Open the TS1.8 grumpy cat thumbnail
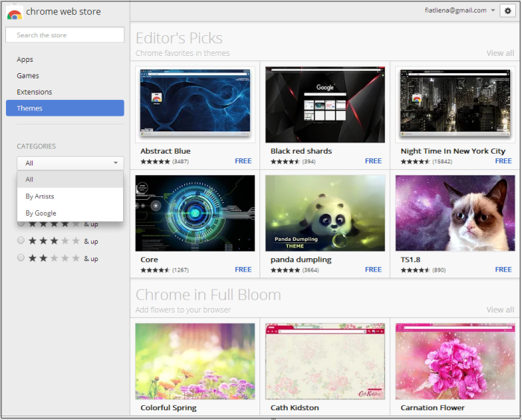522x420 pixels. coord(455,213)
